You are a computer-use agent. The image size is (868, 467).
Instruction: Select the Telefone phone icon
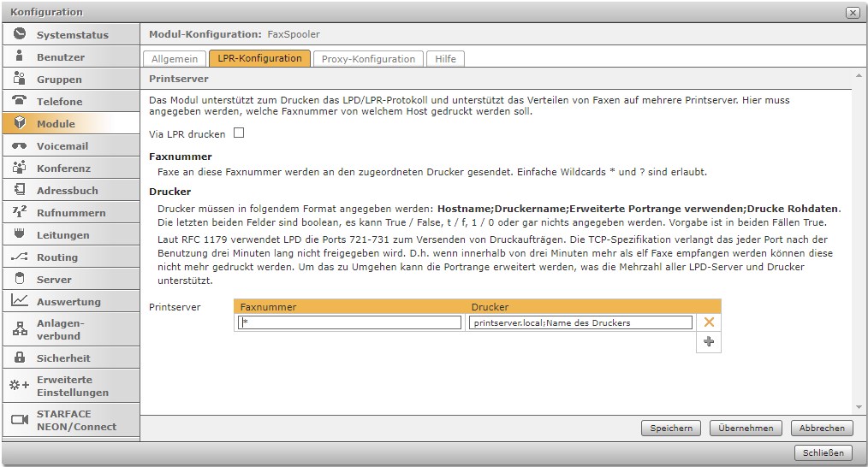(20, 101)
